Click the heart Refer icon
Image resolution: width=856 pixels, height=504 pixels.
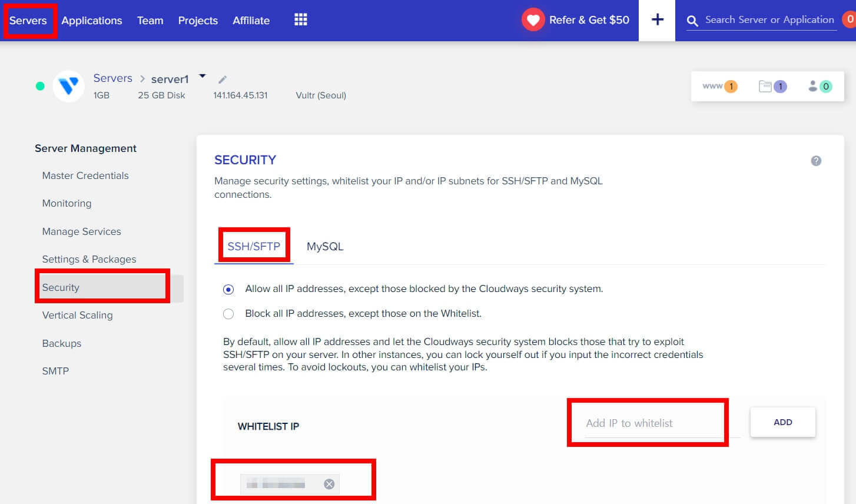533,20
